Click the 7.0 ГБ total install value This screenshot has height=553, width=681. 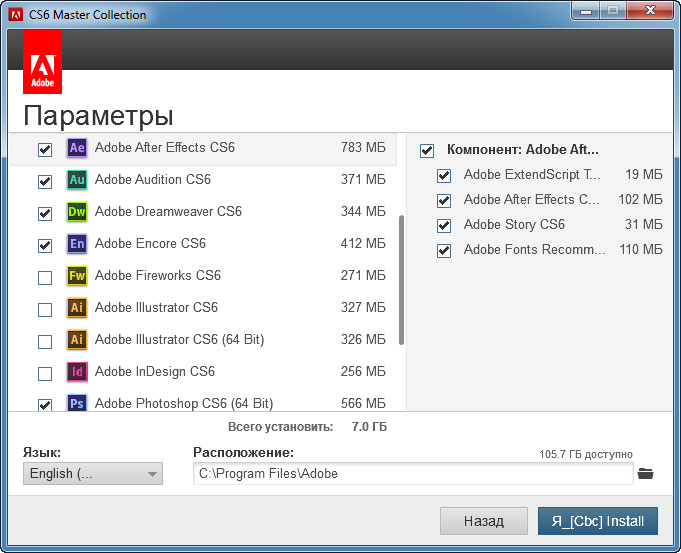(369, 427)
